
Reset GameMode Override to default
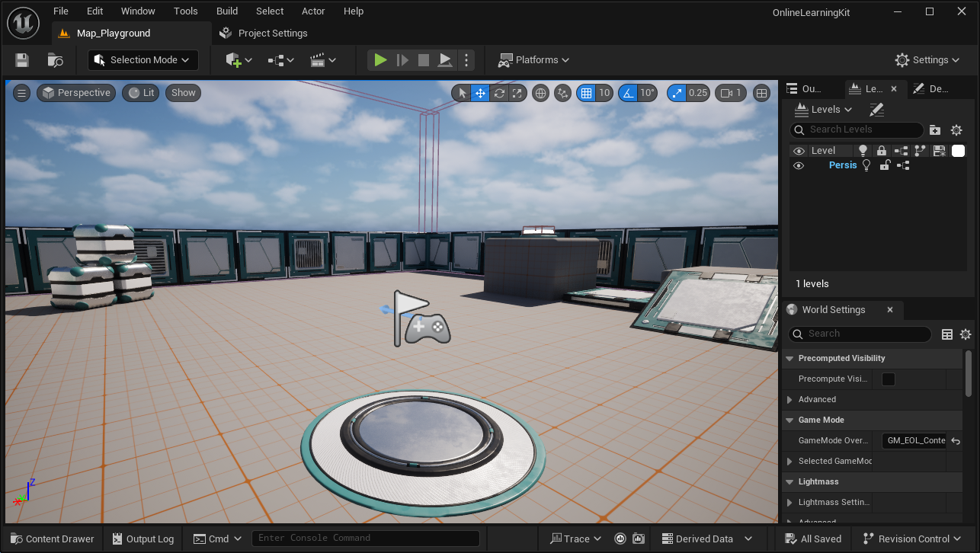tap(956, 441)
